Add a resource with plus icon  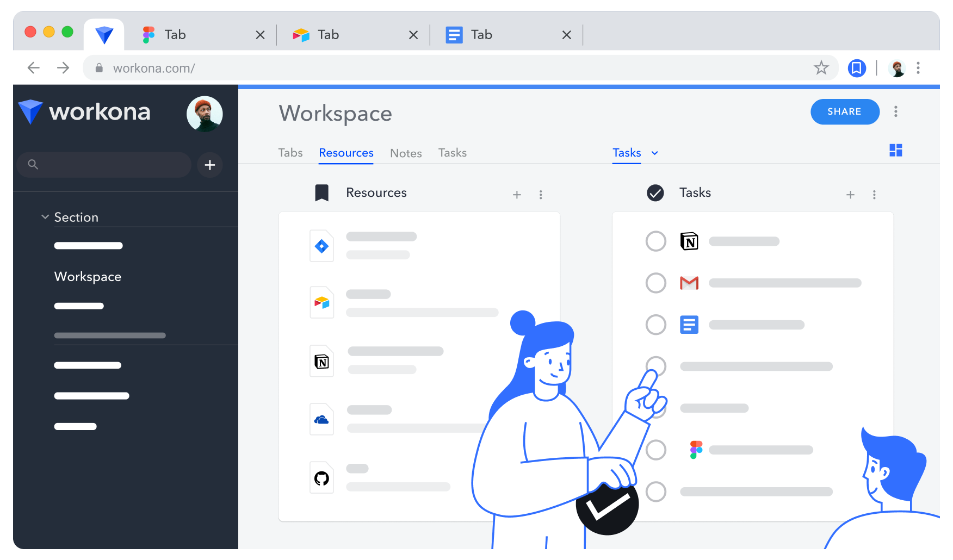pyautogui.click(x=517, y=195)
